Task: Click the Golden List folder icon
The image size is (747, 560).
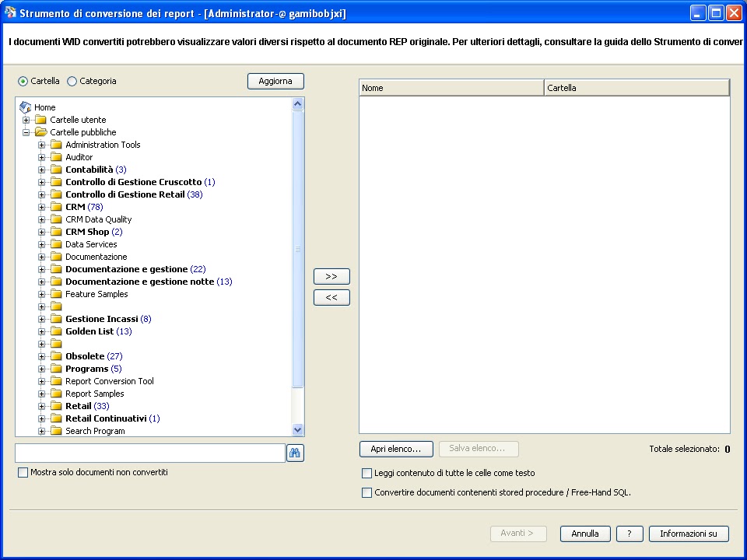Action: [55, 331]
